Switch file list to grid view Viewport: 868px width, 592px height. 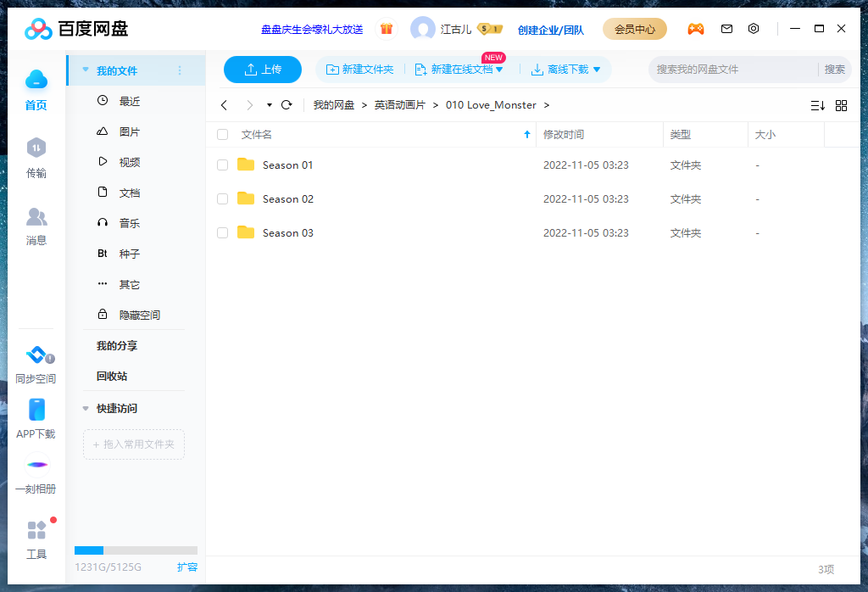841,105
